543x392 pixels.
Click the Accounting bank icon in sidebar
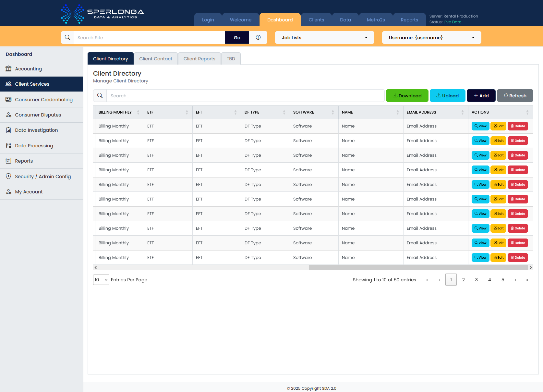(x=8, y=68)
